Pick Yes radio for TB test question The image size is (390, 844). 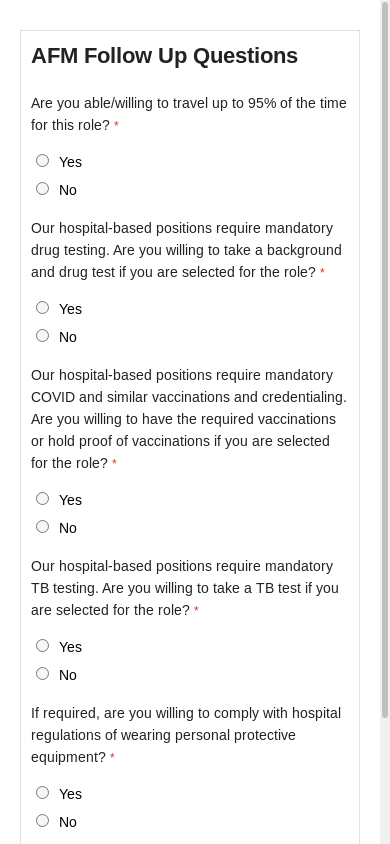pos(42,645)
